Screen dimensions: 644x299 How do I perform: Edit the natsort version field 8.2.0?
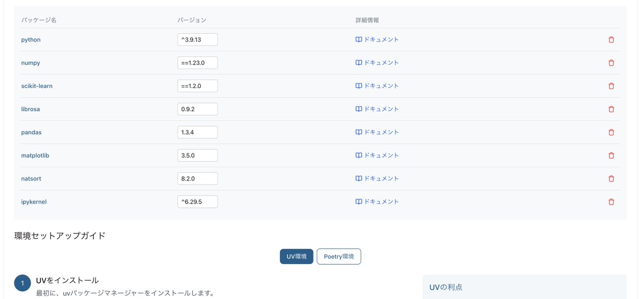pos(197,178)
